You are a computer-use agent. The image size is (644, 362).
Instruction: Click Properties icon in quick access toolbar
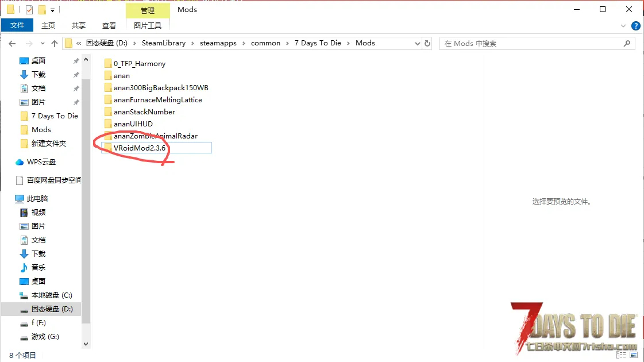pos(29,10)
